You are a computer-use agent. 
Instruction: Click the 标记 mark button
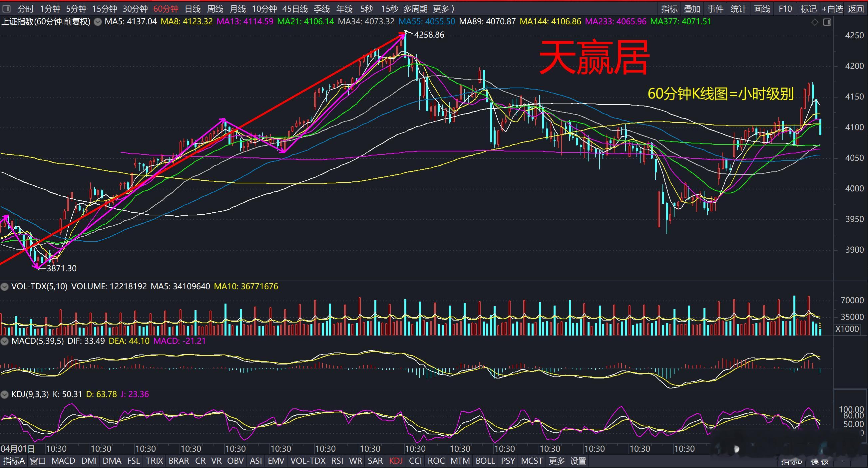[808, 9]
